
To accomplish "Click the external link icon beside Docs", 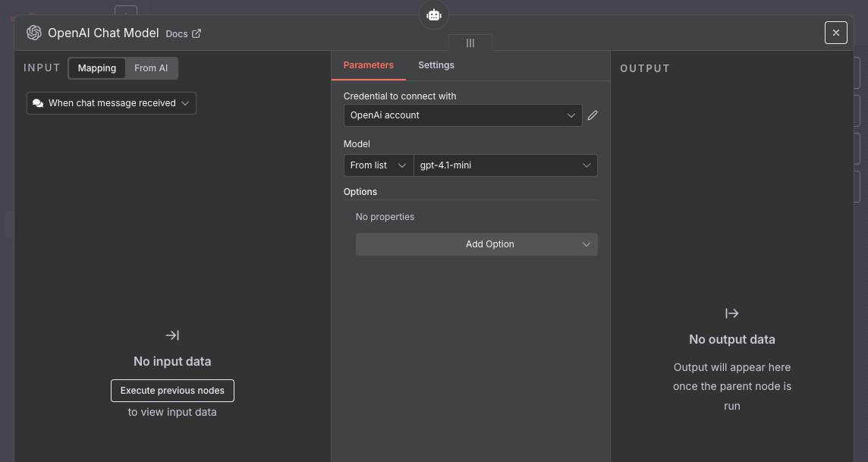I will (197, 33).
